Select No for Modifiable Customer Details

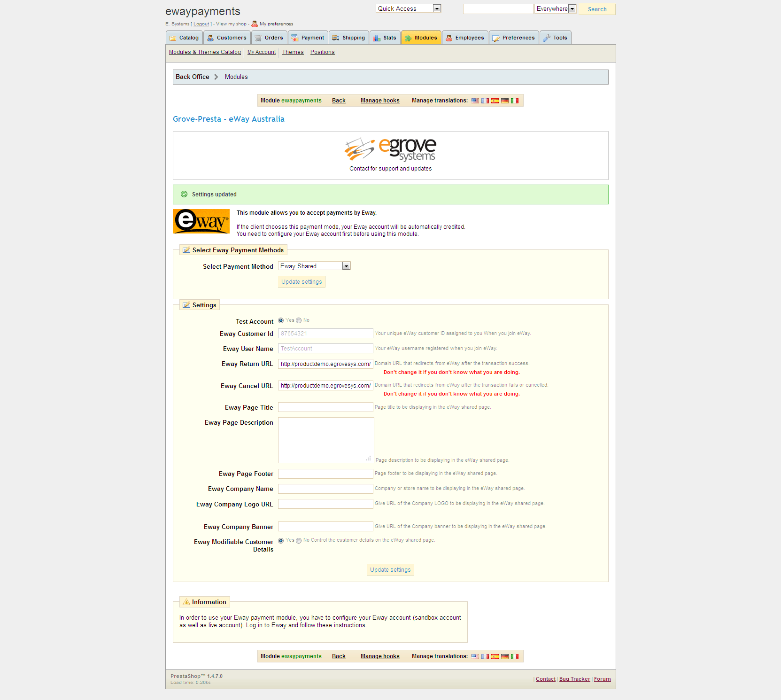(x=299, y=541)
